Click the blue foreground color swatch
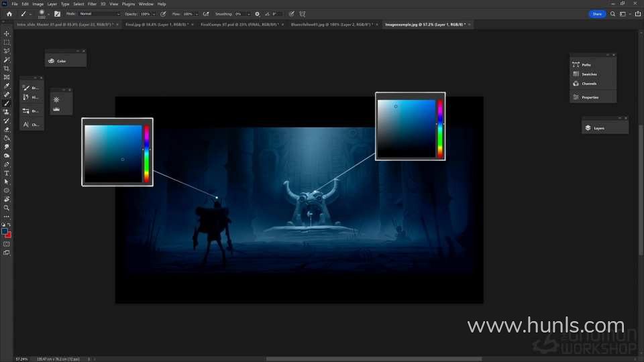Image resolution: width=644 pixels, height=362 pixels. tap(4, 231)
